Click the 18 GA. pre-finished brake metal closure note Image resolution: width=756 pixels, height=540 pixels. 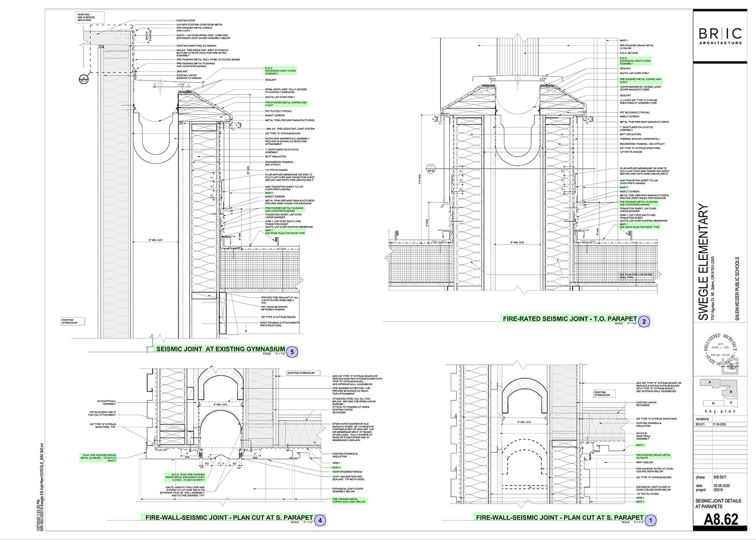click(x=98, y=457)
